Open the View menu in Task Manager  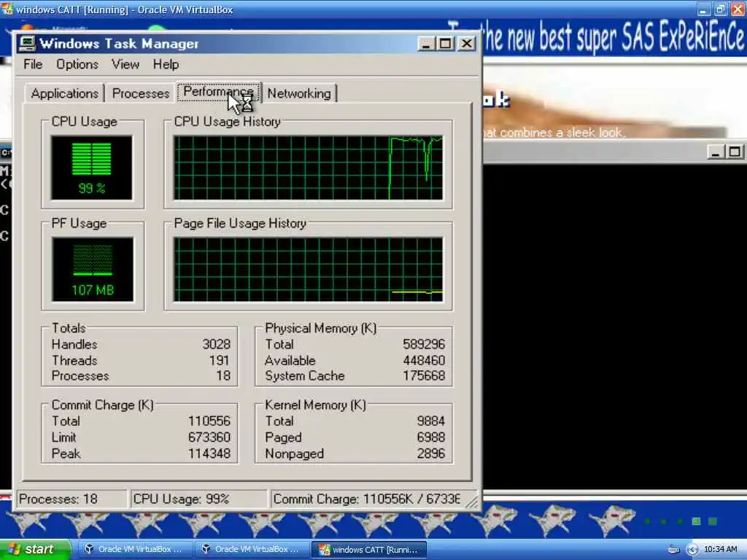(x=125, y=64)
